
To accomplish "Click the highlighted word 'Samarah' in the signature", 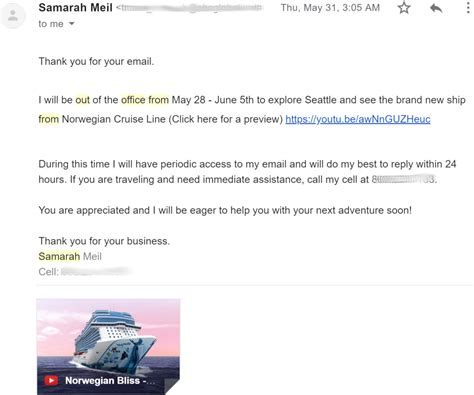I will pos(59,256).
